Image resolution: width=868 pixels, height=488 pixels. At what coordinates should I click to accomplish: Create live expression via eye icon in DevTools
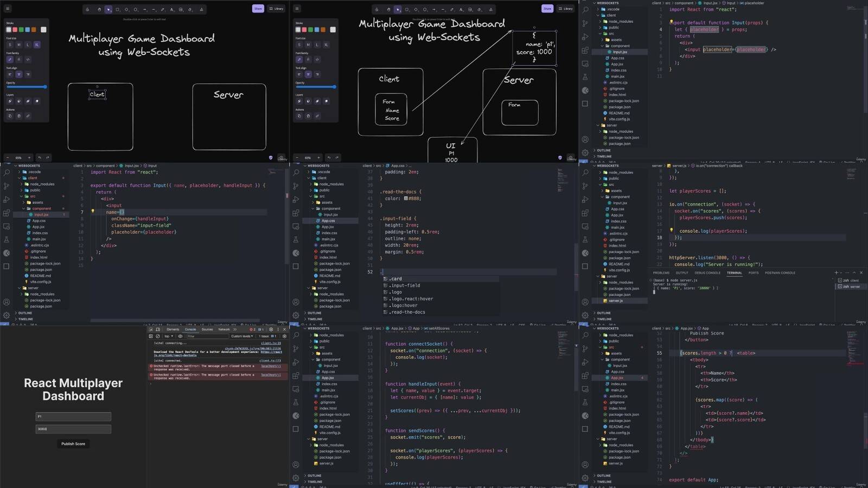(x=180, y=336)
